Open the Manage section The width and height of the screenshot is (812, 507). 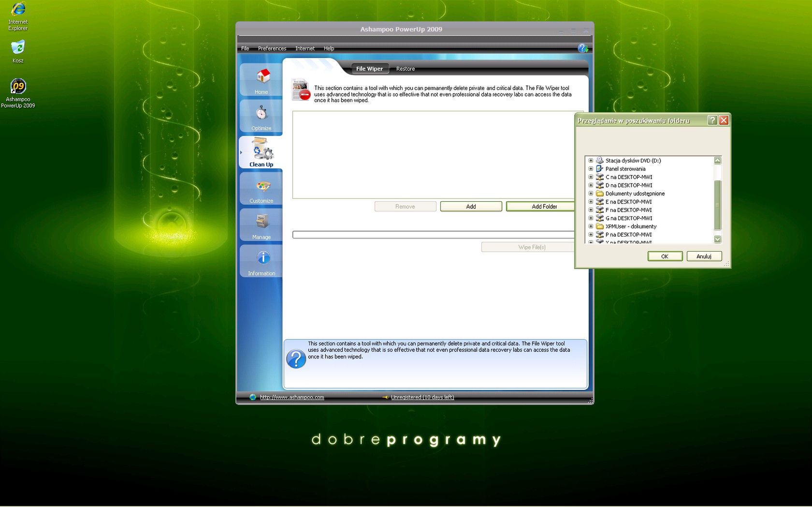point(261,224)
